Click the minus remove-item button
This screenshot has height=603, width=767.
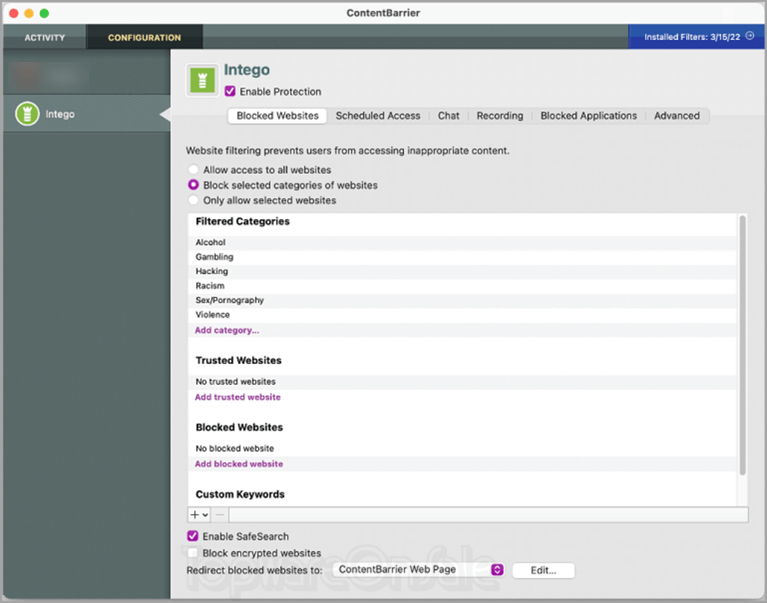[x=220, y=514]
